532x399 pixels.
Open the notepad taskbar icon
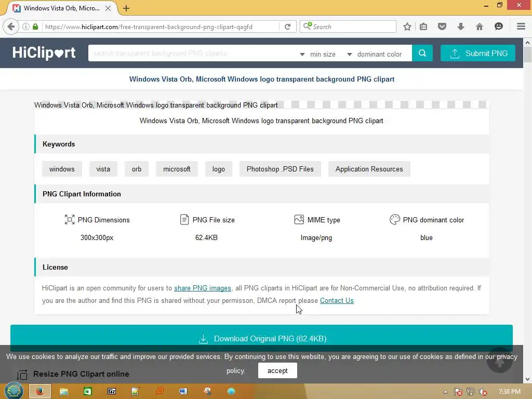(136, 392)
